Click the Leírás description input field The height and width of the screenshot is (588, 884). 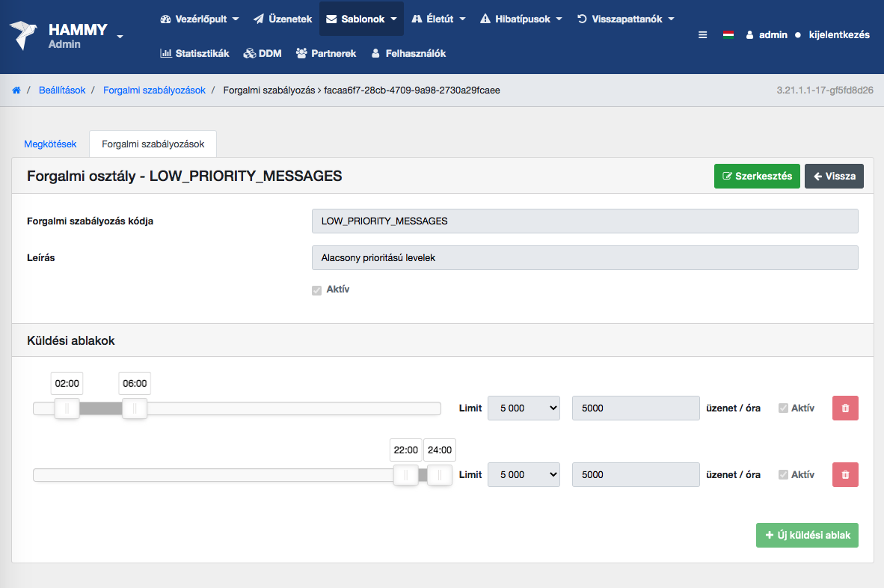(x=585, y=257)
